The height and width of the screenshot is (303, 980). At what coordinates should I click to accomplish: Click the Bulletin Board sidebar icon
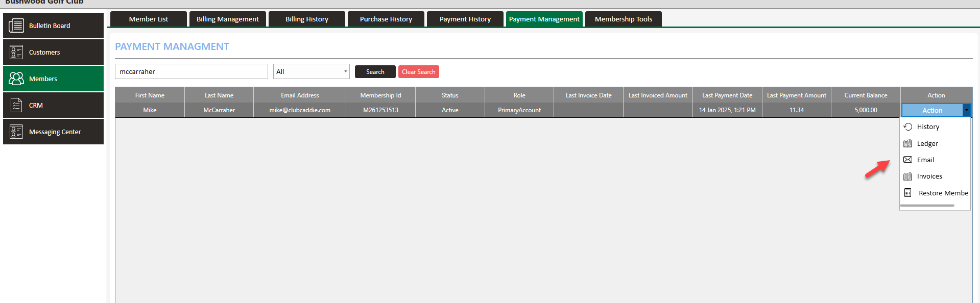point(16,26)
